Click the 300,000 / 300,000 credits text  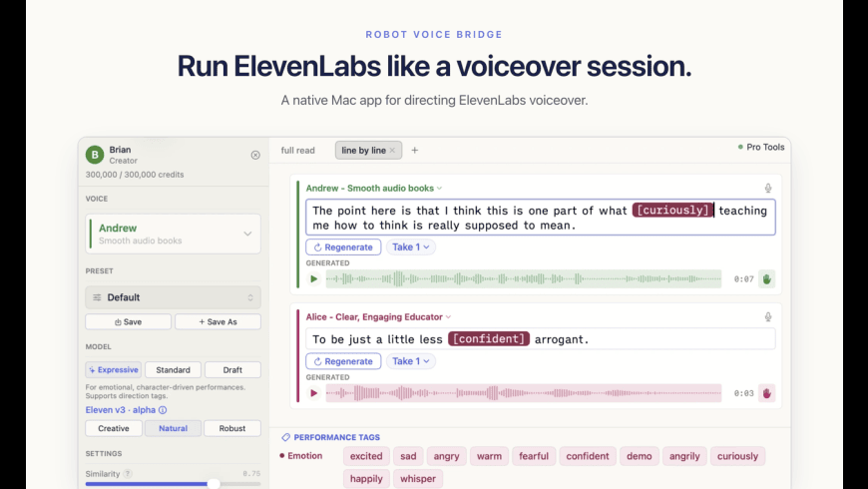(x=135, y=175)
